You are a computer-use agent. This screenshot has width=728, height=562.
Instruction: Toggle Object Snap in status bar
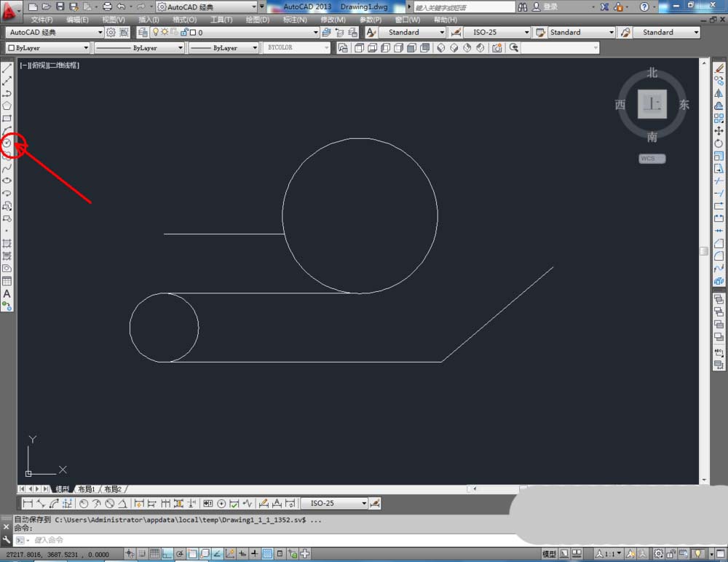tap(192, 553)
